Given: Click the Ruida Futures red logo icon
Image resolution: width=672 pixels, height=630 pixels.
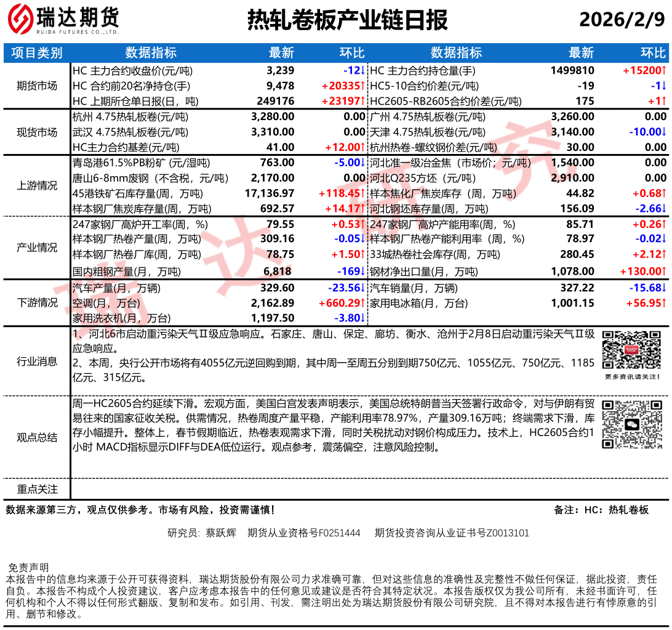Looking at the screenshot, I should (x=20, y=20).
